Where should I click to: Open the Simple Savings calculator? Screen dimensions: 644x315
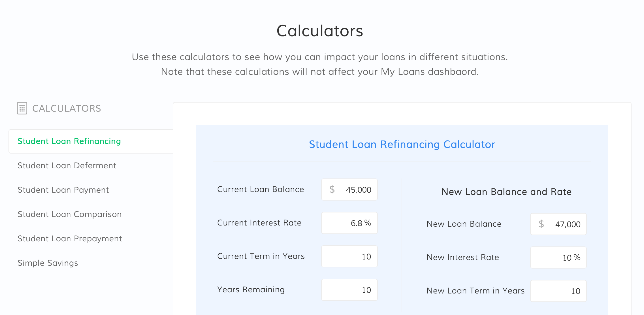(48, 263)
